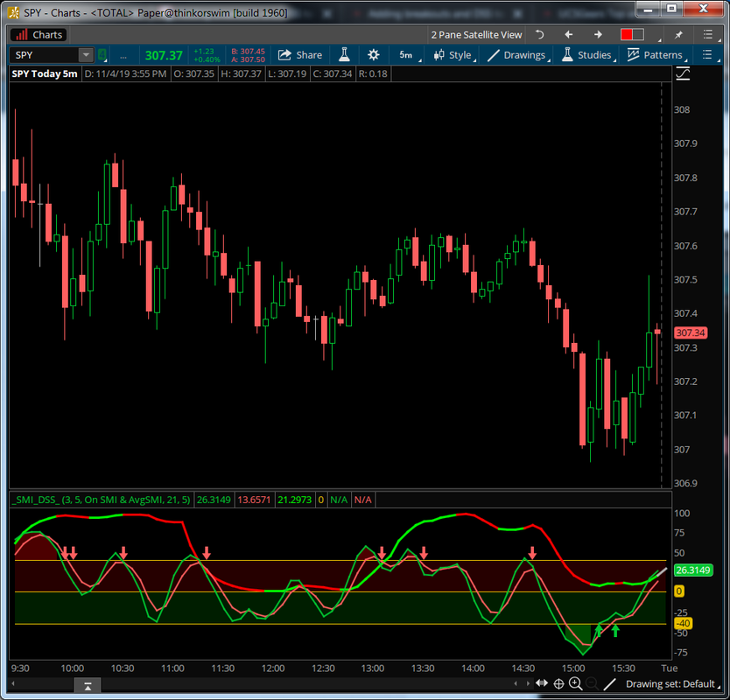Open the 5m timeframe dropdown
Image resolution: width=730 pixels, height=700 pixels.
[410, 55]
